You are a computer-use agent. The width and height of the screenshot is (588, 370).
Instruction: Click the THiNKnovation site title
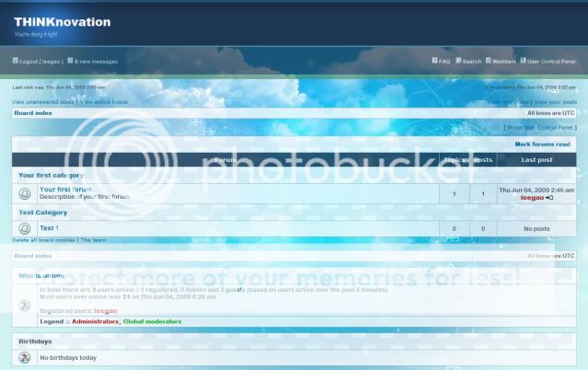tap(62, 22)
